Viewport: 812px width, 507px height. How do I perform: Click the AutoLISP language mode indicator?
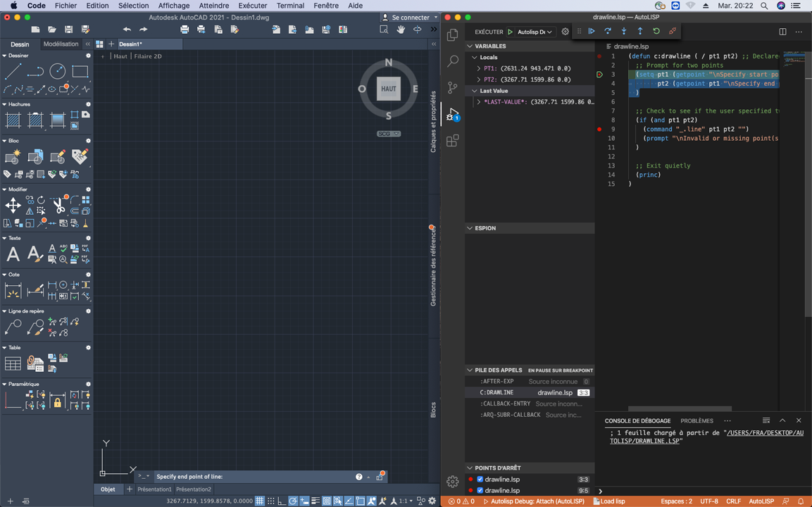coord(761,501)
